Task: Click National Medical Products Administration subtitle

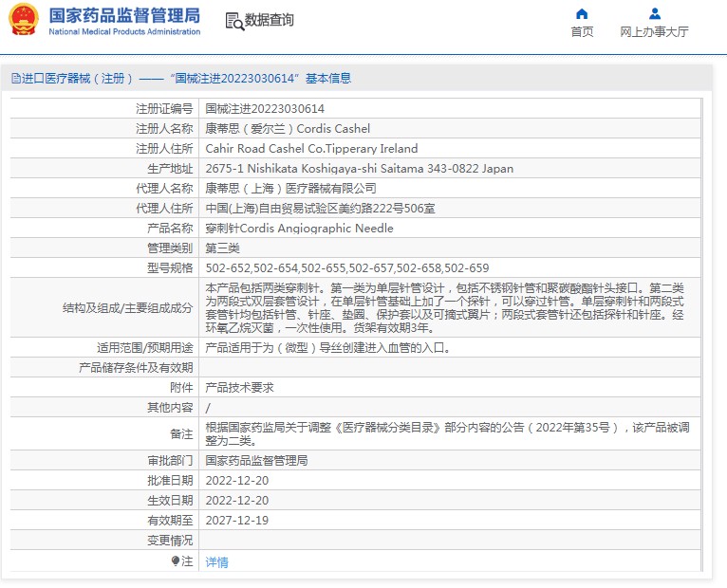Action: [124, 31]
